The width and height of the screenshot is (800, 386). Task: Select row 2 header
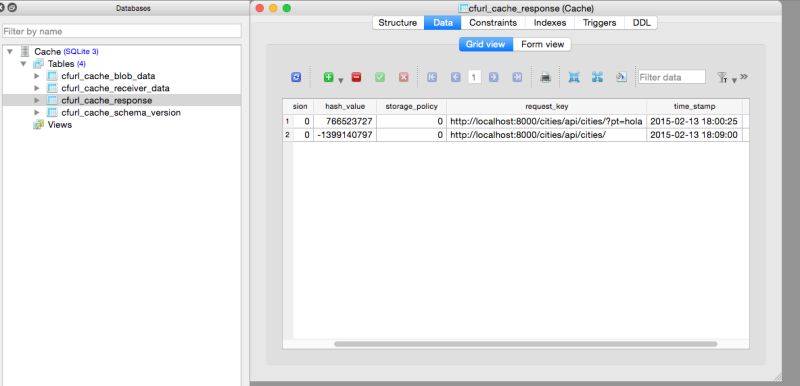[x=288, y=135]
